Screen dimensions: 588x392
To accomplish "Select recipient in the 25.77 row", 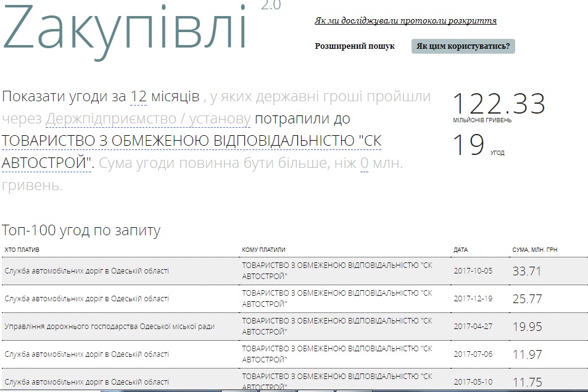I will pyautogui.click(x=337, y=299).
